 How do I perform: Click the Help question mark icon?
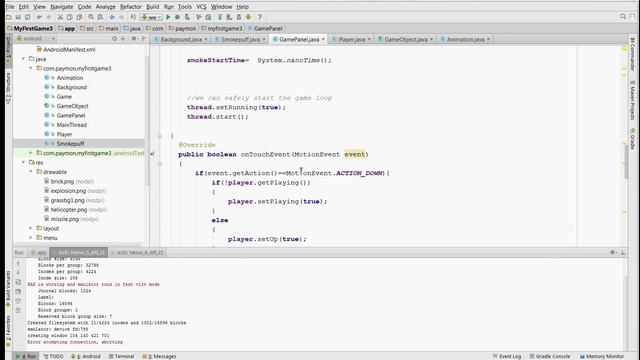pos(260,17)
